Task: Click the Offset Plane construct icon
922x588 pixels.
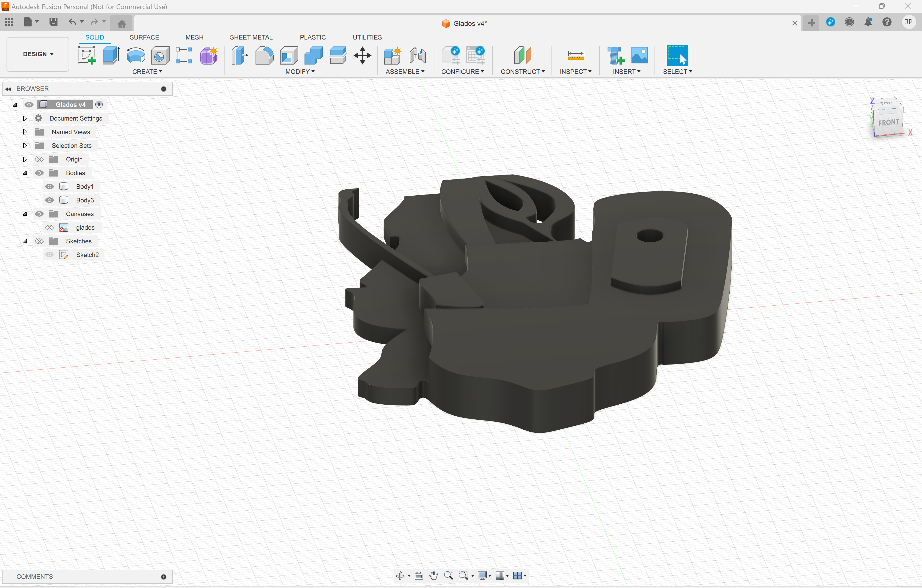Action: 523,55
